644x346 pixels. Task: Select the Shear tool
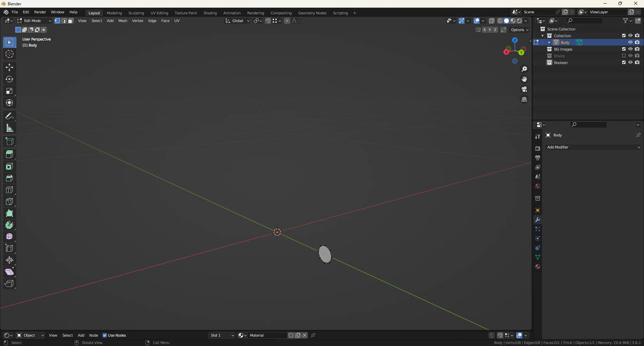tap(10, 272)
